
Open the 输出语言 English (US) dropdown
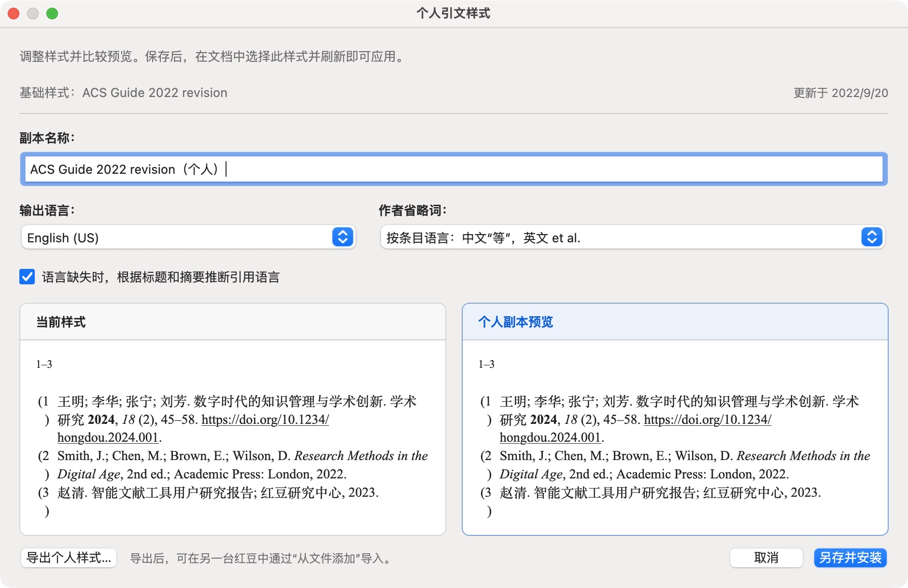click(188, 238)
